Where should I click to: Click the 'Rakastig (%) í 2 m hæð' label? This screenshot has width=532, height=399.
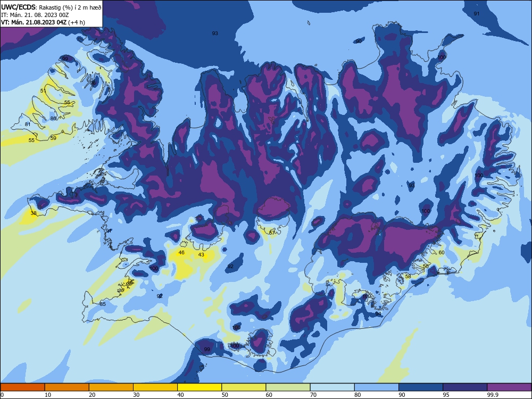coord(70,7)
